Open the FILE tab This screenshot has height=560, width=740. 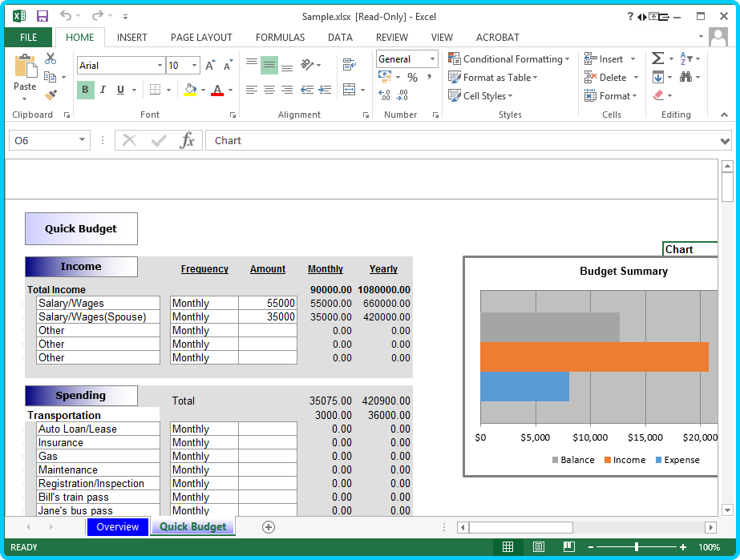coord(28,38)
